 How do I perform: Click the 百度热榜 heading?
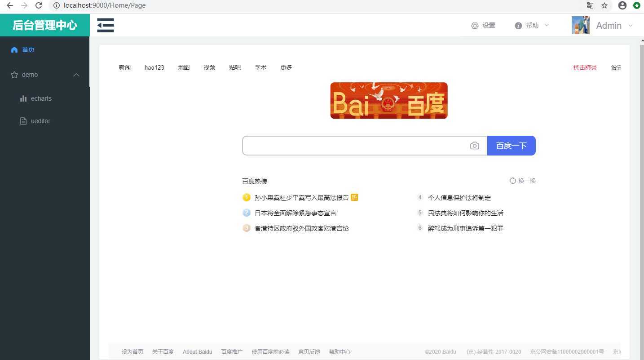point(255,181)
